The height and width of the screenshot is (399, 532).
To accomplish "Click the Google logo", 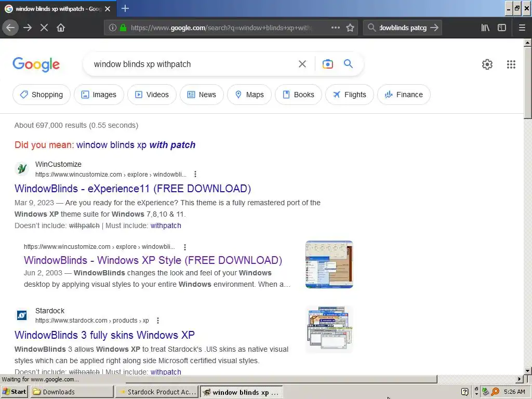I will click(x=36, y=64).
